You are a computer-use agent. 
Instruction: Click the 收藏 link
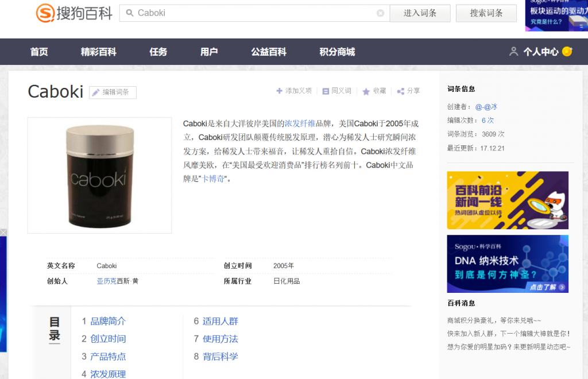[380, 91]
